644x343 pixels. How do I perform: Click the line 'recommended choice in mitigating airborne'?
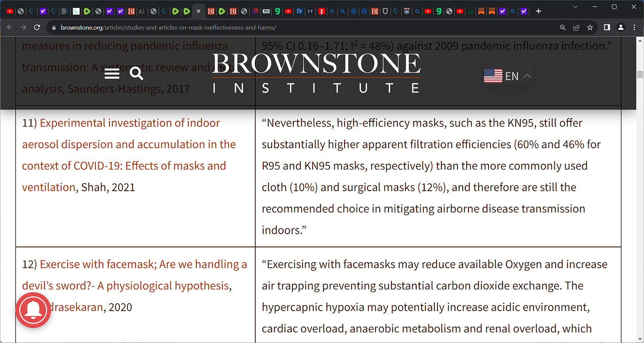click(424, 208)
